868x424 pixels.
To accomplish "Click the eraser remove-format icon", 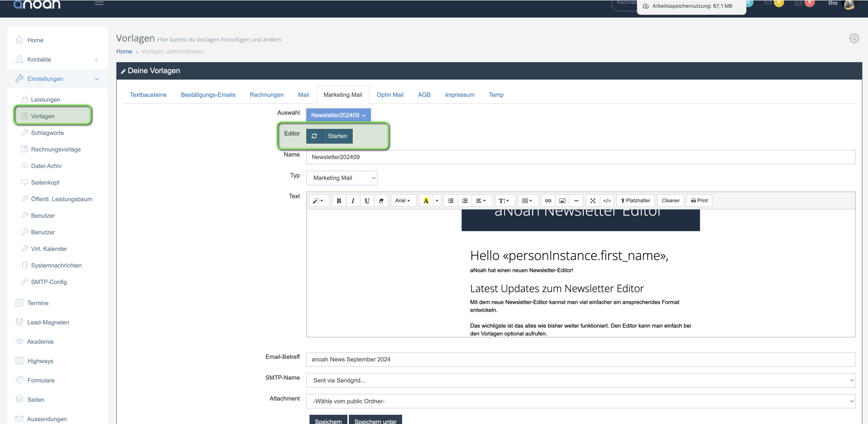I will [x=381, y=201].
